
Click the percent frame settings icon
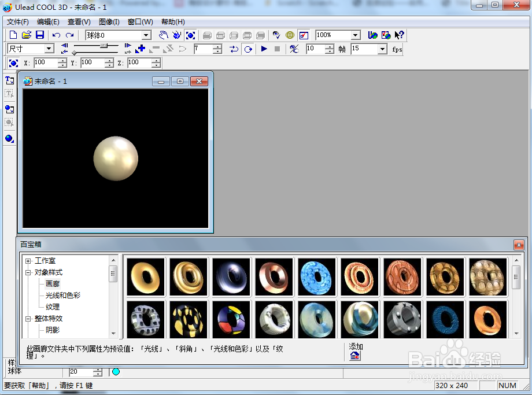click(x=294, y=49)
